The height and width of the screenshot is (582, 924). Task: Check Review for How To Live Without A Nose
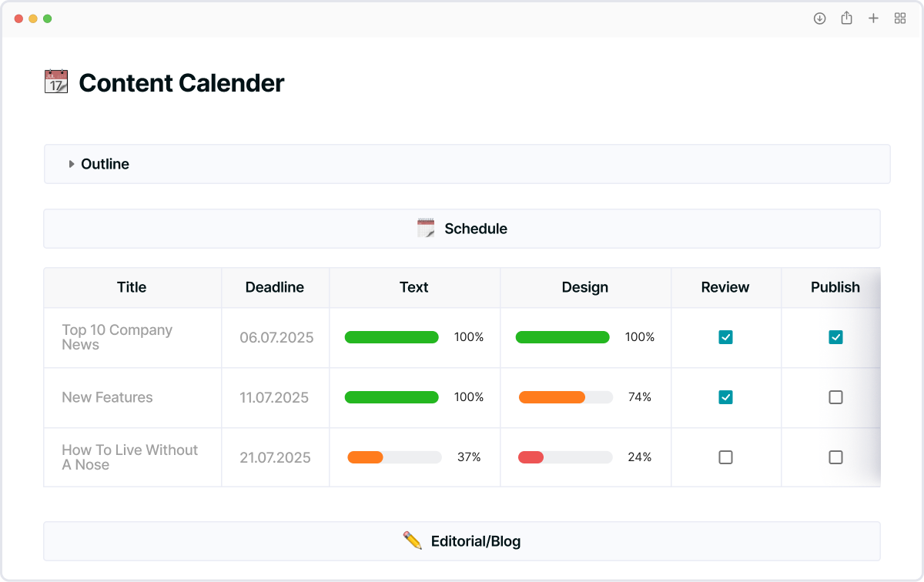(x=725, y=457)
